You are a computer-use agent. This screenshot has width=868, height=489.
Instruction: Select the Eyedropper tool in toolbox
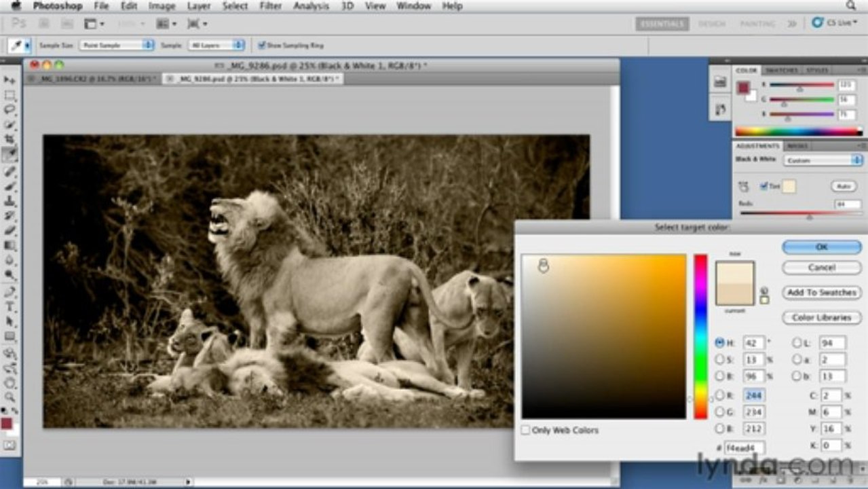click(10, 155)
